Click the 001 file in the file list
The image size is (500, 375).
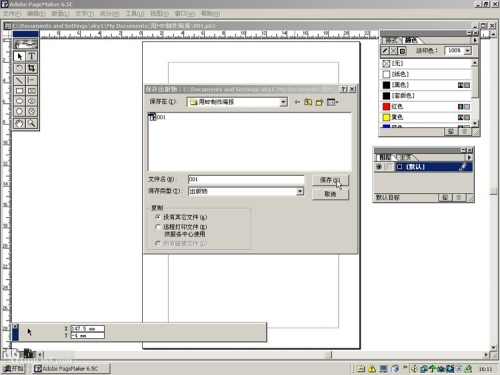157,117
